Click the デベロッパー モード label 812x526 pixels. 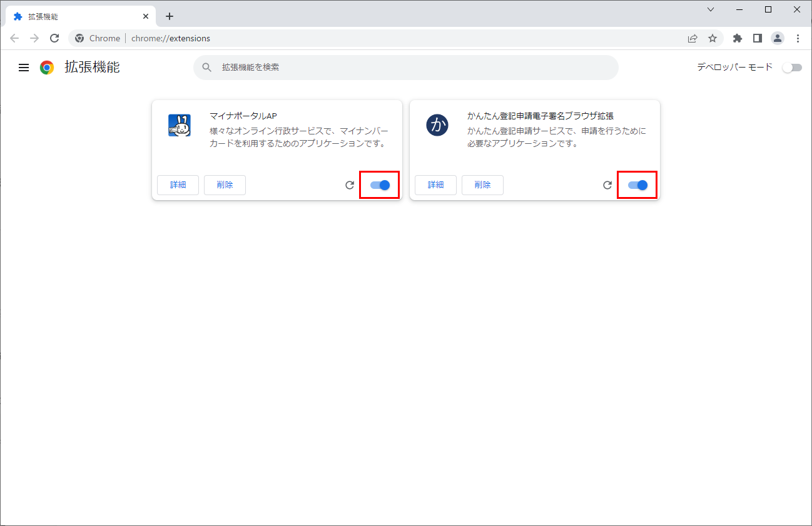coord(735,67)
